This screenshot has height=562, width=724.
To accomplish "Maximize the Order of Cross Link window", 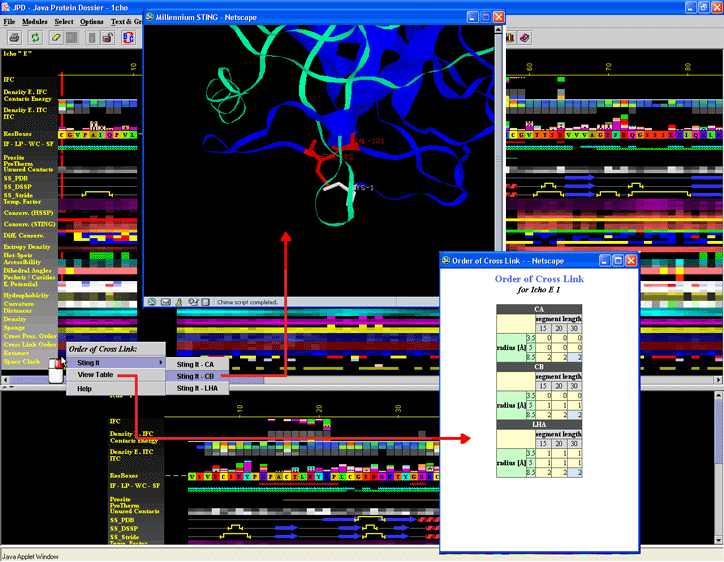I will coord(618,260).
